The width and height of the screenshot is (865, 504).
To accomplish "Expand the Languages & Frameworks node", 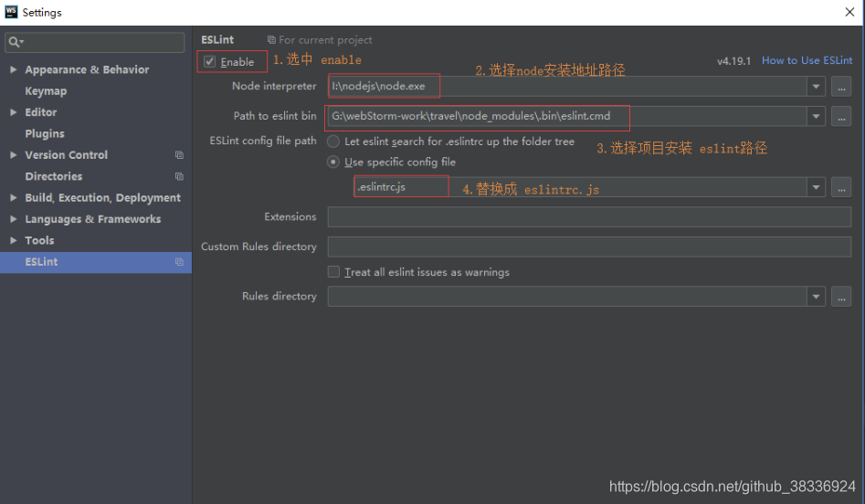I will click(13, 219).
